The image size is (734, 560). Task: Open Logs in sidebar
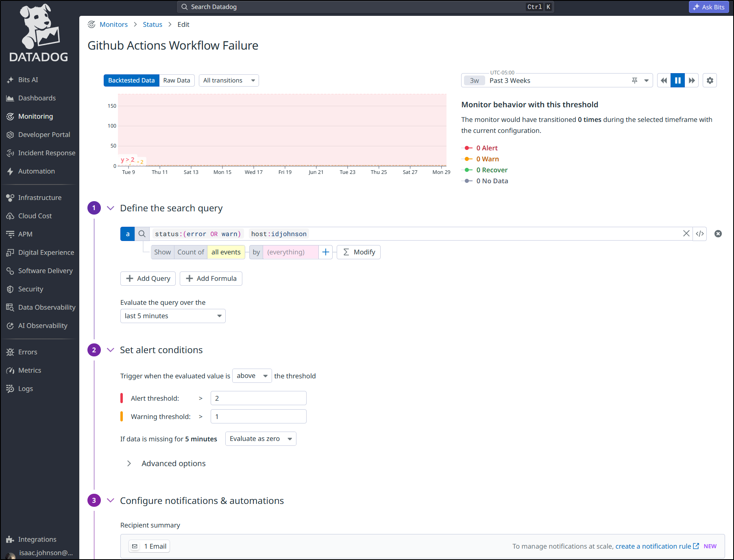25,389
